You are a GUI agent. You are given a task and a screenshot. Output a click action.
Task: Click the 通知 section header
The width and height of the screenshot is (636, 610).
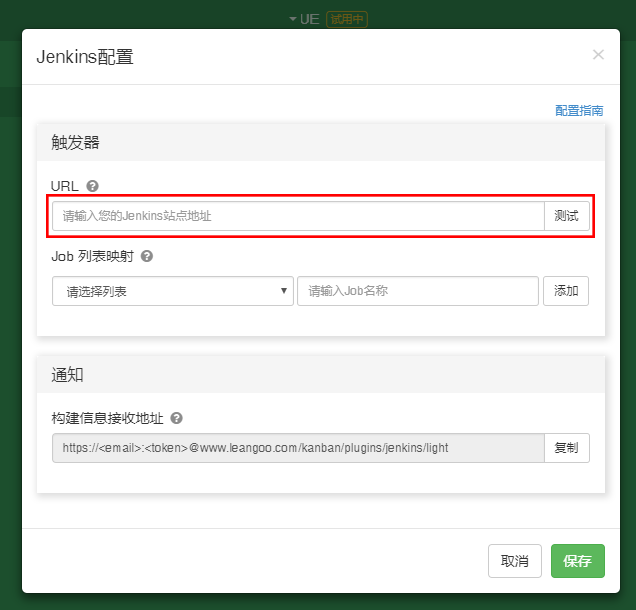(68, 375)
